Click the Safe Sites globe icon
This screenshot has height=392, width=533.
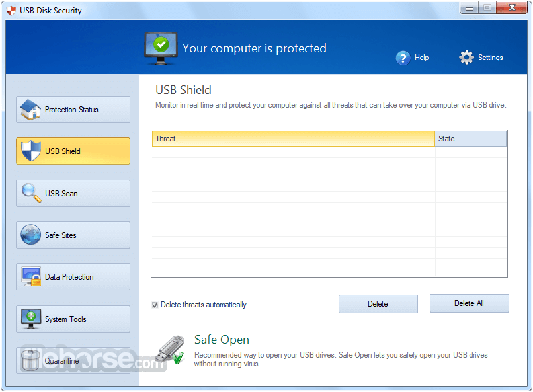click(x=30, y=235)
